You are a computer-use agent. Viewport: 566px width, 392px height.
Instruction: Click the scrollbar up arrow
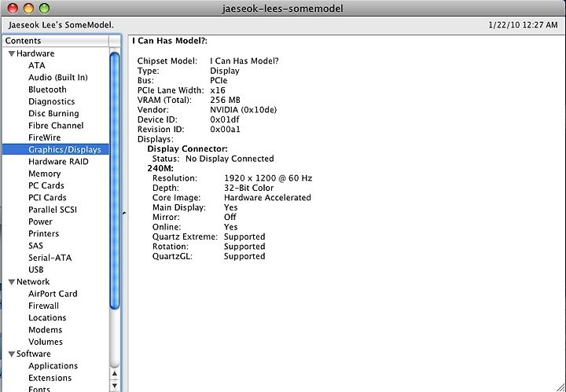click(x=115, y=374)
